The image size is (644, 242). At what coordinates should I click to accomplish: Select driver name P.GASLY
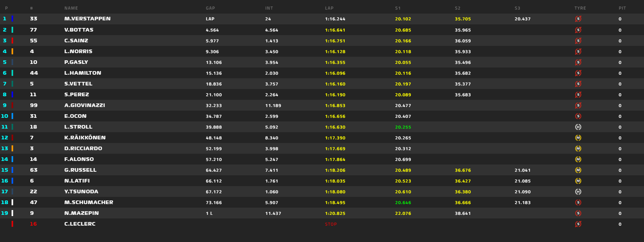(76, 62)
